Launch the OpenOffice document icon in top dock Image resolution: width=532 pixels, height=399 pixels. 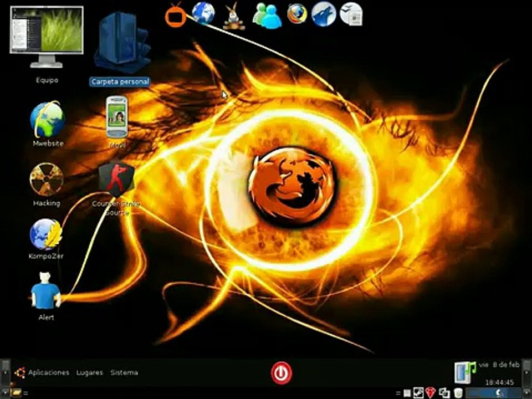point(351,14)
